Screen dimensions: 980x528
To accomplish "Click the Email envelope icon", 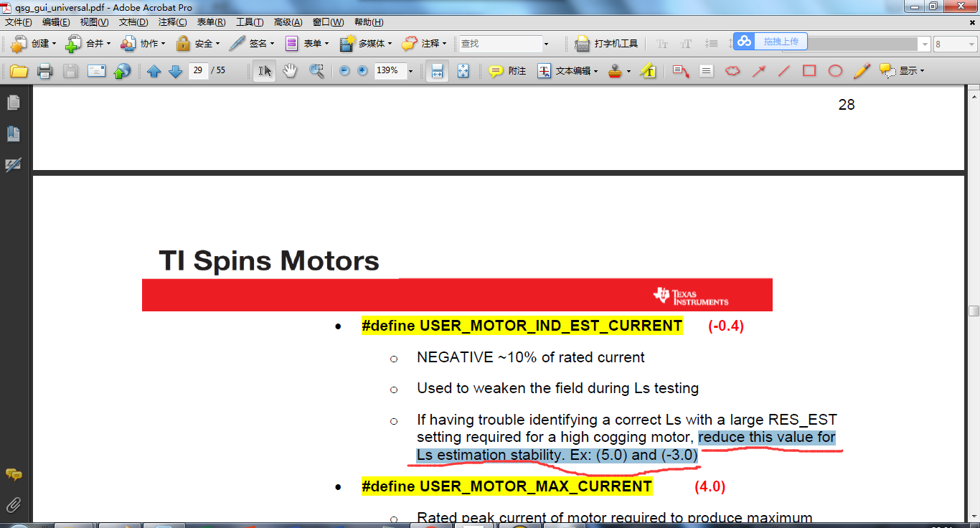I will point(96,71).
